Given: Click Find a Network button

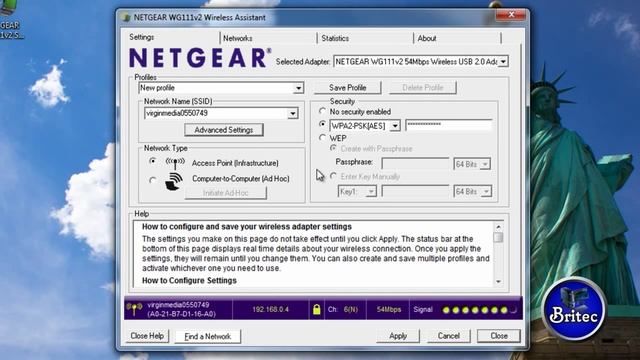Looking at the screenshot, I should click(208, 336).
